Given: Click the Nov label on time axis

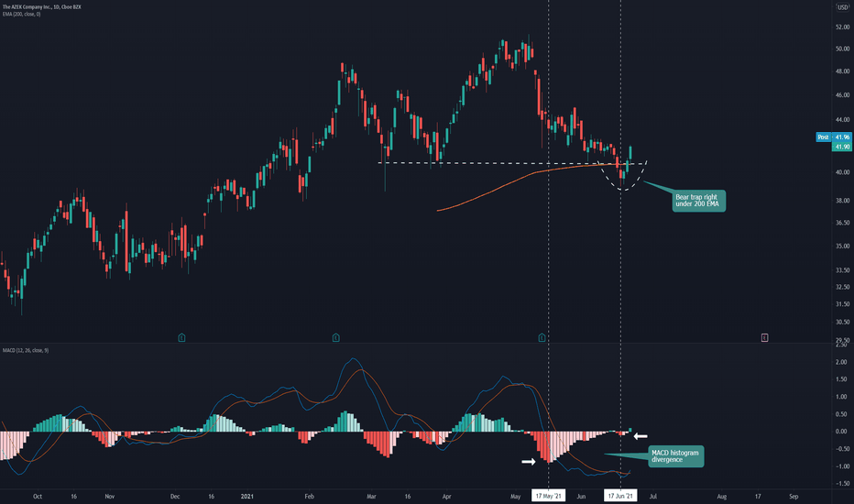Looking at the screenshot, I should pyautogui.click(x=109, y=497).
